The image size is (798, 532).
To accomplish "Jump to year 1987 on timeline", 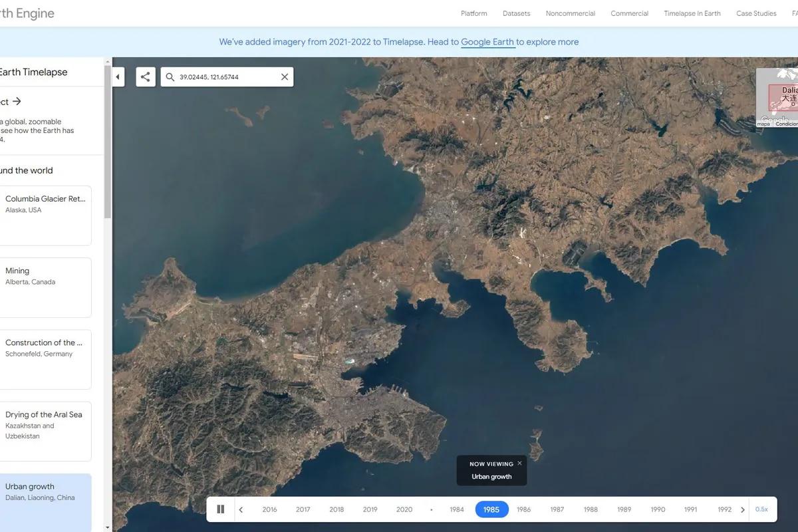I will click(557, 509).
